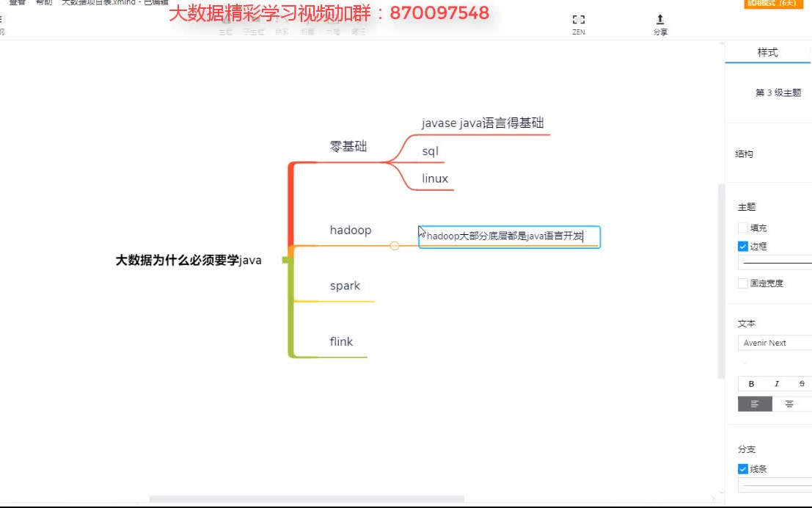Image resolution: width=812 pixels, height=508 pixels.
Task: Open the Avenir Next font dropdown
Action: pos(772,343)
